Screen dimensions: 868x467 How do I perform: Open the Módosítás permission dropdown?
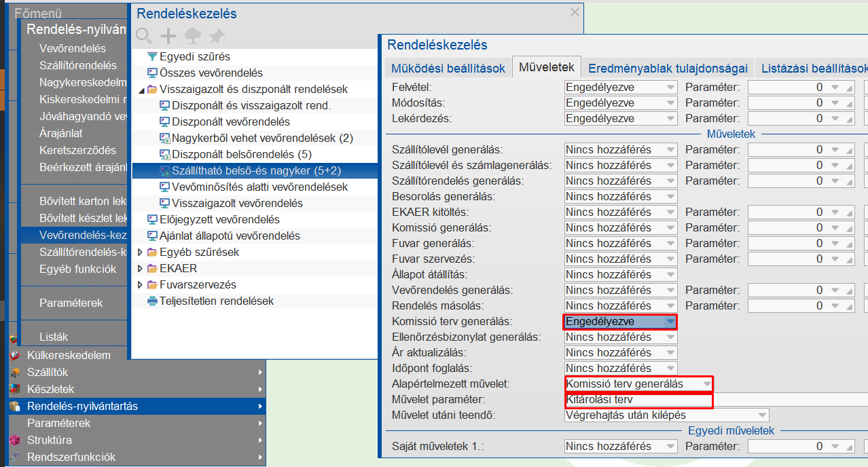coord(670,102)
